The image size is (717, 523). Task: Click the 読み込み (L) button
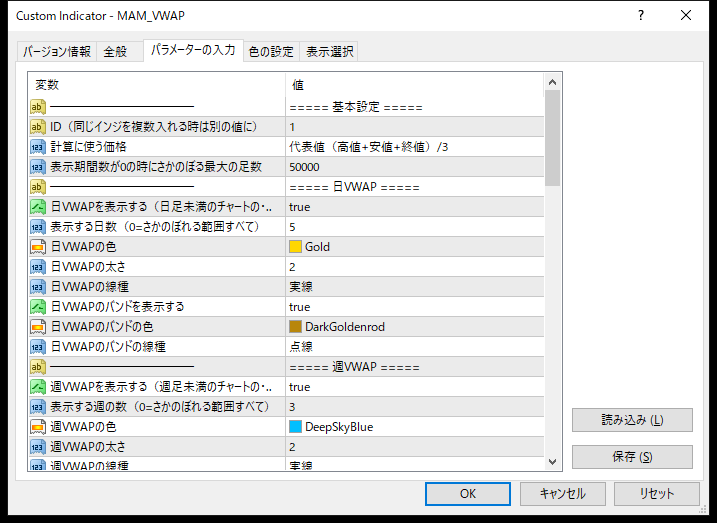click(632, 420)
